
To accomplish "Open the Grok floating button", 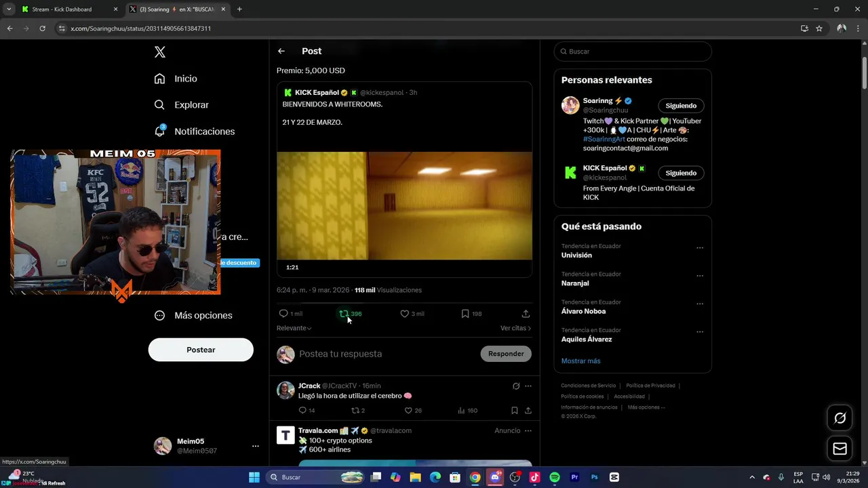I will click(840, 418).
